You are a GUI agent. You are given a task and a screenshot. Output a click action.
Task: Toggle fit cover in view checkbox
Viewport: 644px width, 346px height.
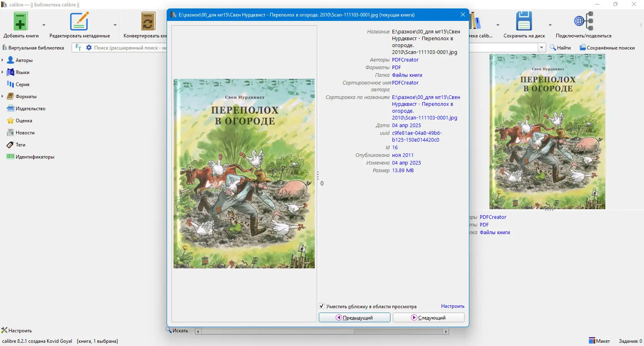pos(322,306)
